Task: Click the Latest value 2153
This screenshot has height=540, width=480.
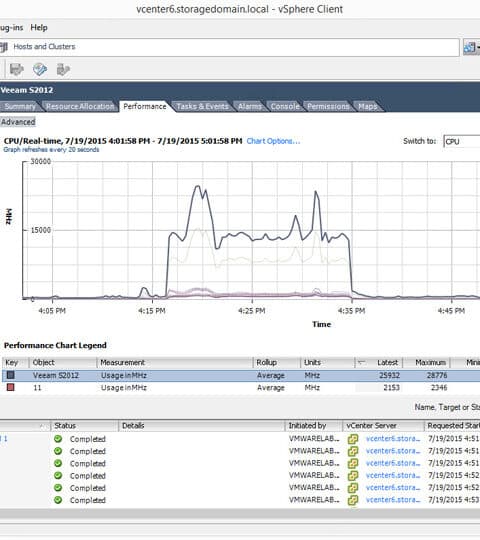Action: tap(392, 388)
